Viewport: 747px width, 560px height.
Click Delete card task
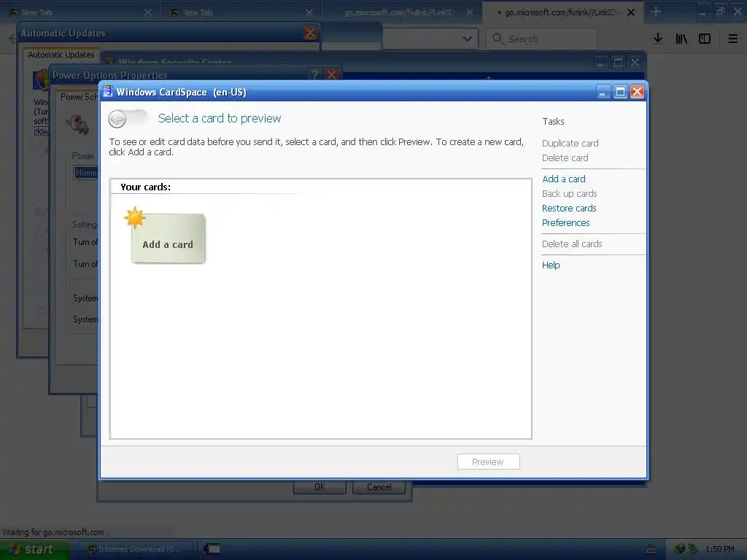click(565, 158)
